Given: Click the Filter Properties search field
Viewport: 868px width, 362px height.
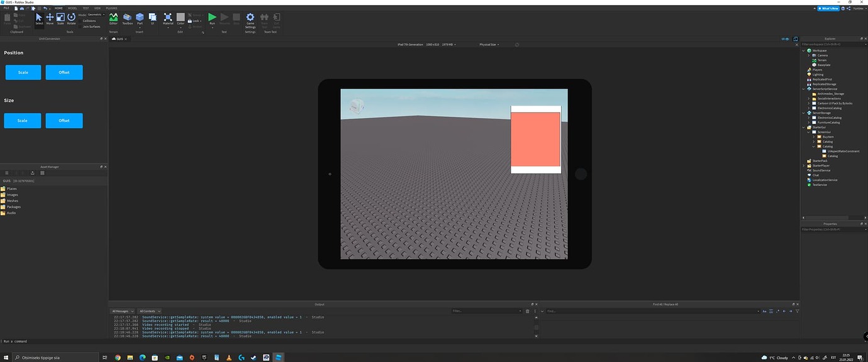Looking at the screenshot, I should 834,229.
